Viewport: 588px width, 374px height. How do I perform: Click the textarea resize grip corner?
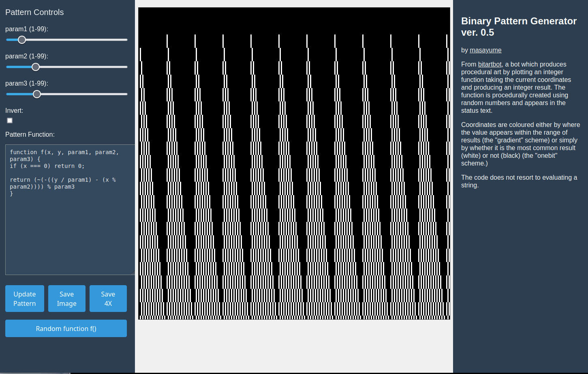coord(133,273)
